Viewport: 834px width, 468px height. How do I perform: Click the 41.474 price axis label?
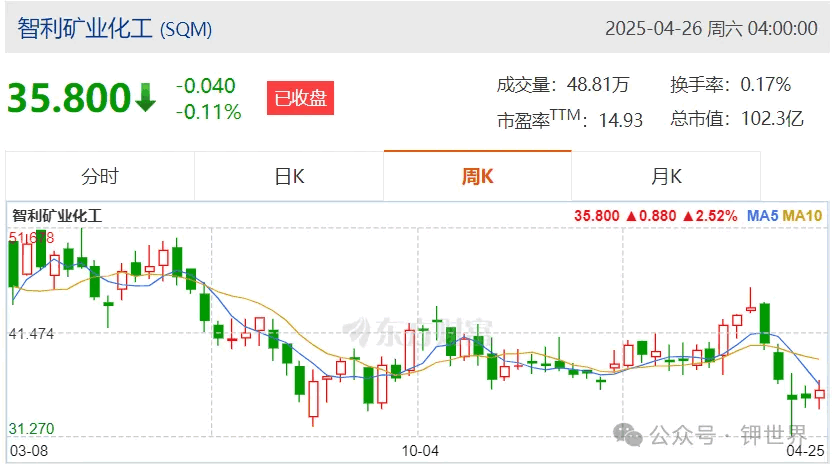coord(31,334)
